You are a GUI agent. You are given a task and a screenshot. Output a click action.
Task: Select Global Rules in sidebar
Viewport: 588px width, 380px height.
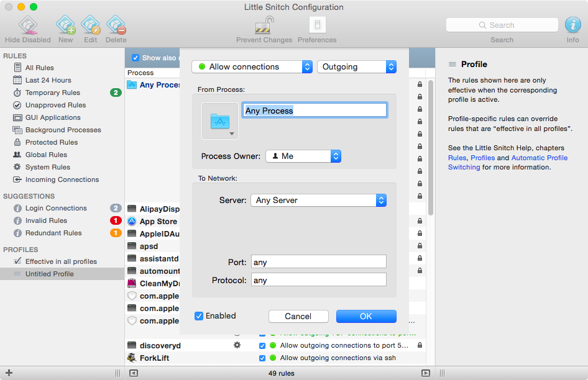46,155
